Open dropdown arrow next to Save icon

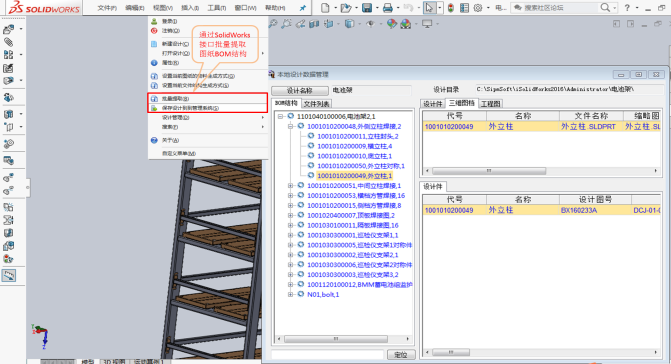click(377, 8)
